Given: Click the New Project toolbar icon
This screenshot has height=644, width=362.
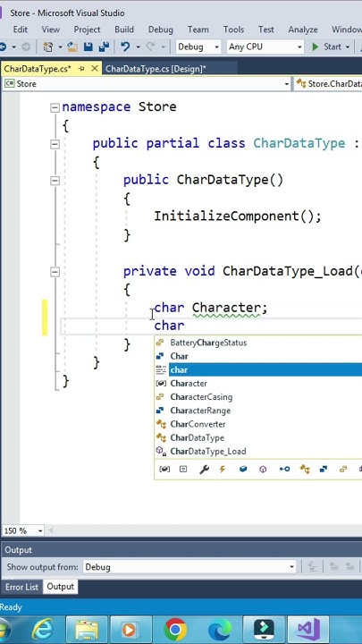Looking at the screenshot, I should click(x=48, y=47).
